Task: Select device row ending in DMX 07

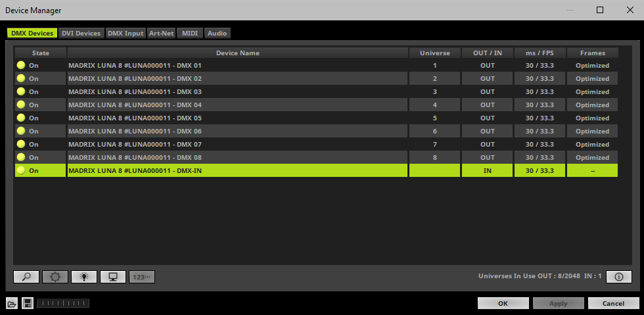Action: [316, 144]
